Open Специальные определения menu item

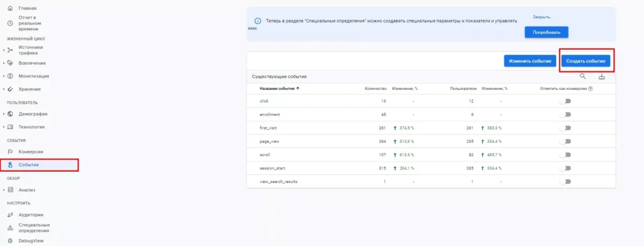[34, 228]
